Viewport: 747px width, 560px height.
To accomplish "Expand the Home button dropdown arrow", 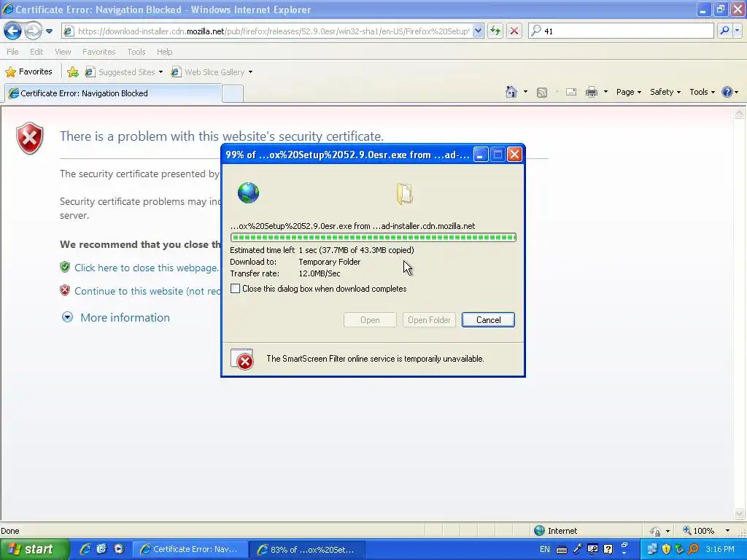I will 525,92.
